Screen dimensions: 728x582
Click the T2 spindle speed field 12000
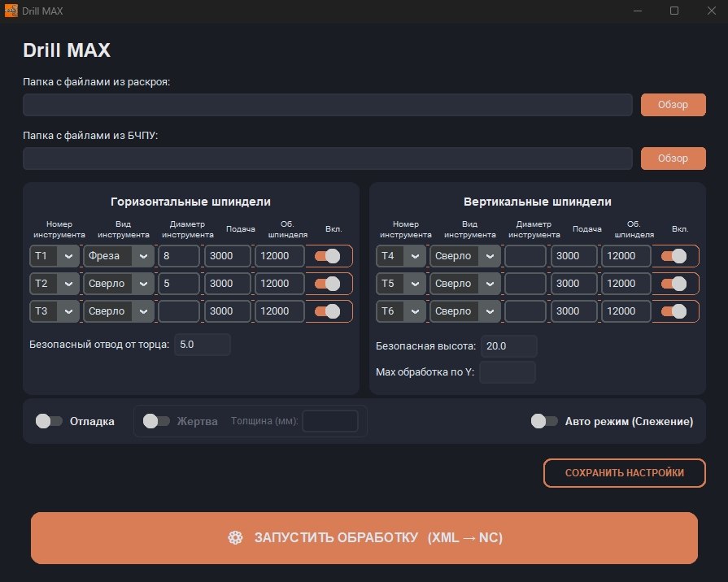click(280, 284)
